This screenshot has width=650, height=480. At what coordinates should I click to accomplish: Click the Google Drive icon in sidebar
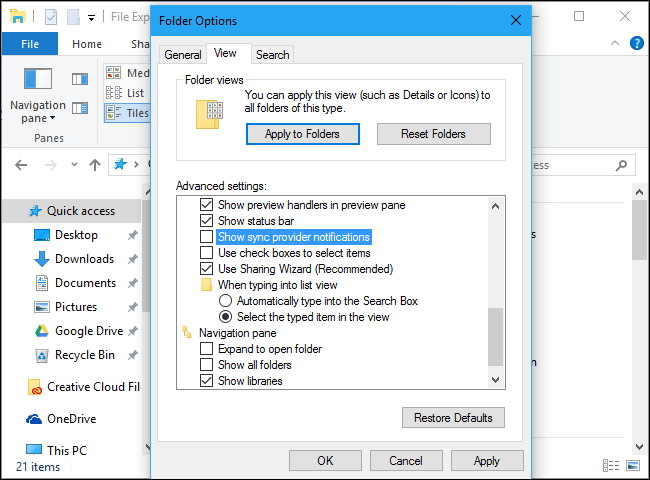[x=42, y=331]
